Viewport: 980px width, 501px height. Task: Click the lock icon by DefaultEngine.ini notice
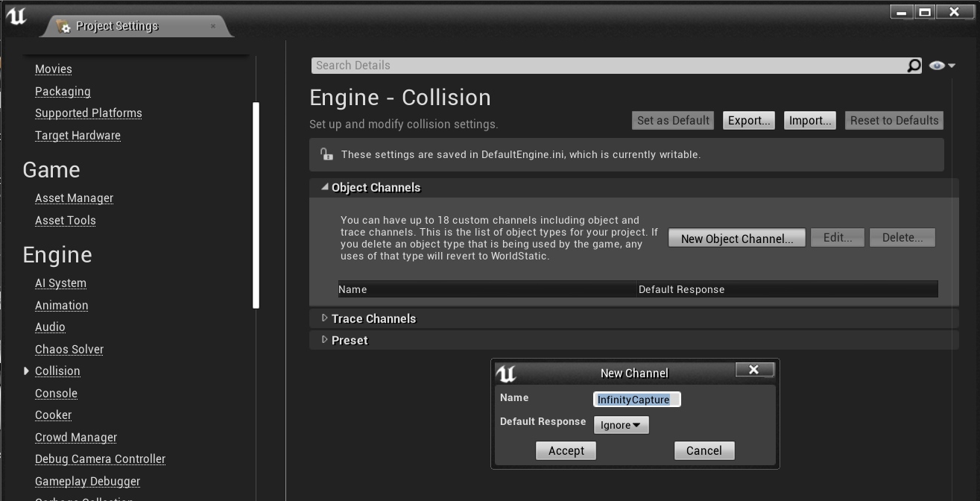click(x=326, y=154)
